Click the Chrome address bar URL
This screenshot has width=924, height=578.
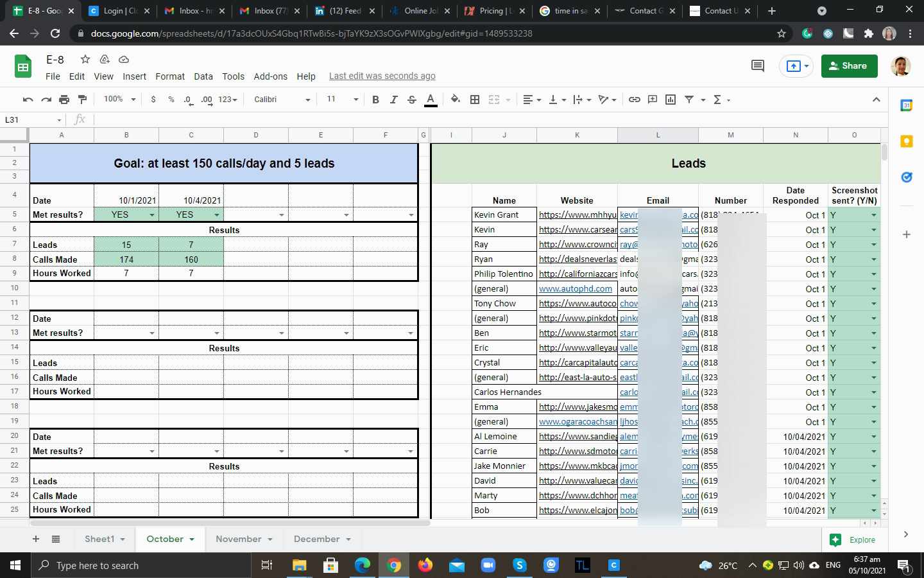pyautogui.click(x=312, y=33)
